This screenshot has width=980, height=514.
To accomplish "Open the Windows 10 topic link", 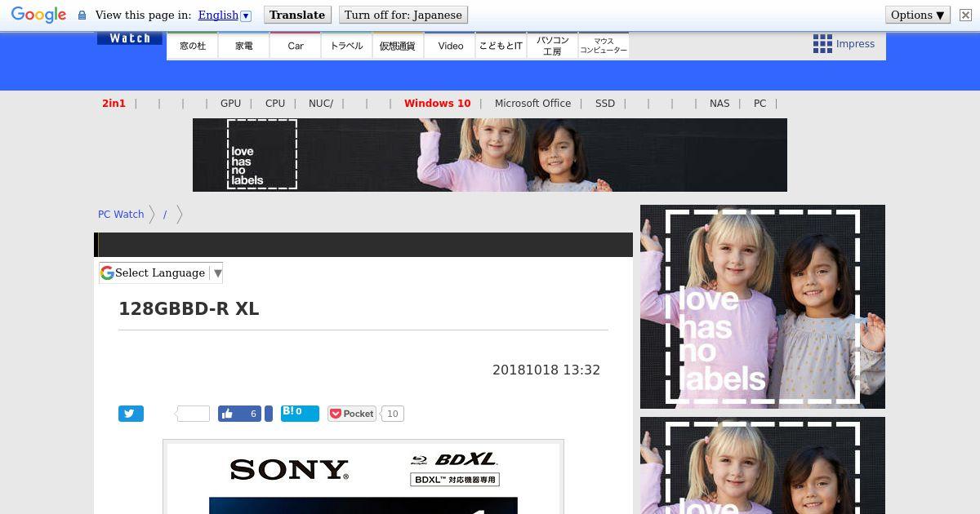I will pos(438,104).
